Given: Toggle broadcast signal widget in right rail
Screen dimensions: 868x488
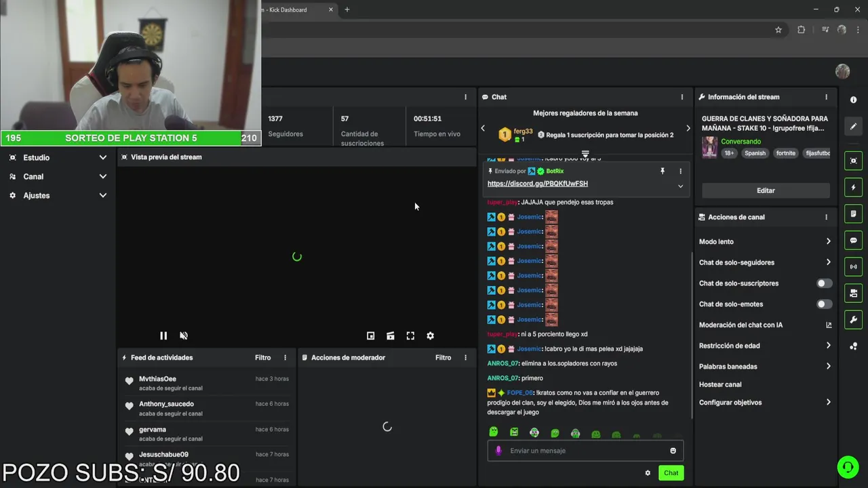Looking at the screenshot, I should click(x=853, y=266).
